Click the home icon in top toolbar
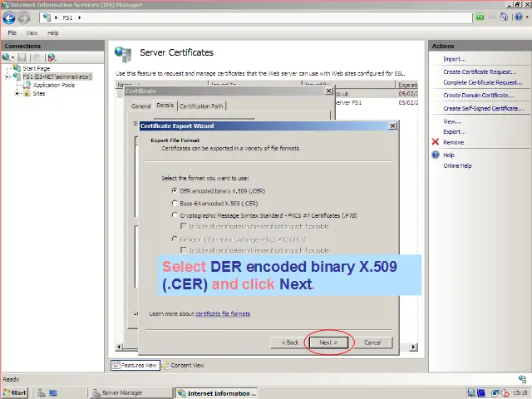Screen dimensions: 532x399 click(505, 17)
